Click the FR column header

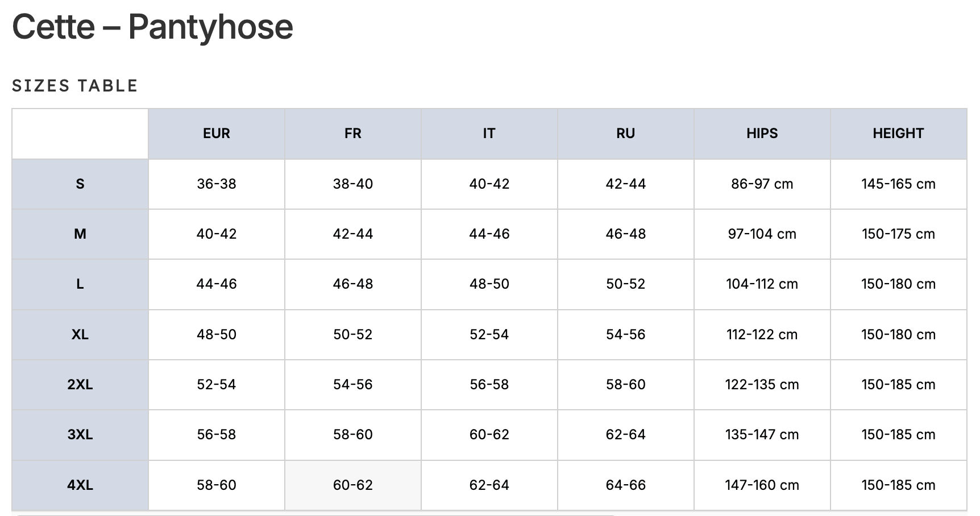[352, 134]
